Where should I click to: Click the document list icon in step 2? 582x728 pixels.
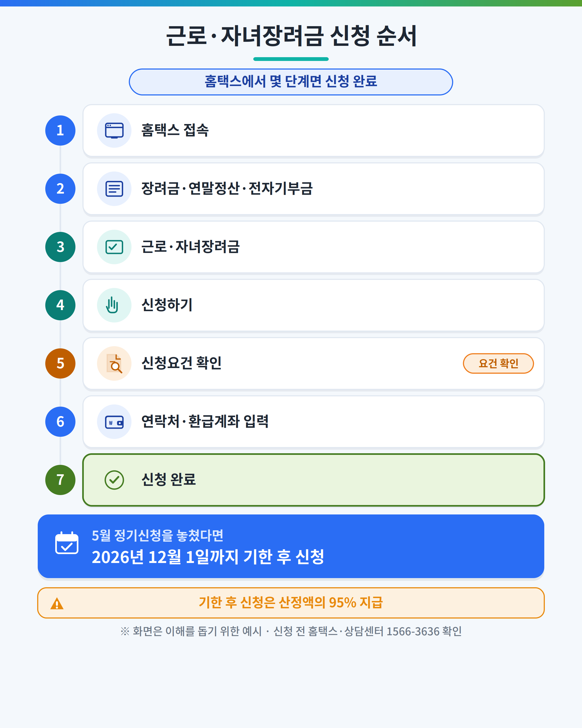(x=114, y=189)
